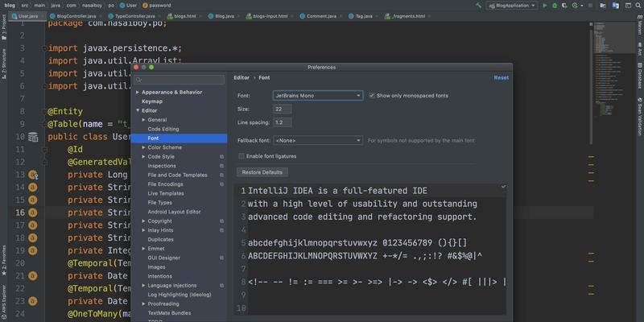The width and height of the screenshot is (644, 322).
Task: Expand the Proofreading settings node
Action: pyautogui.click(x=144, y=304)
